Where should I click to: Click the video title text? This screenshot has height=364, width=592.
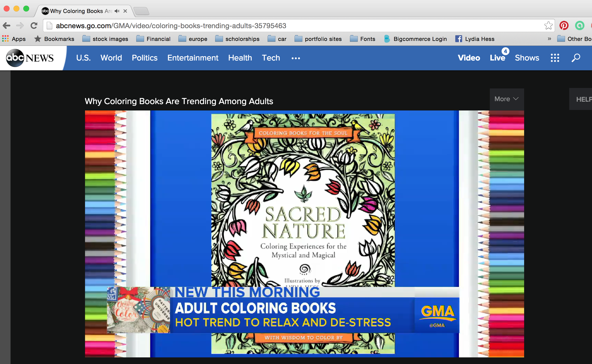(179, 101)
